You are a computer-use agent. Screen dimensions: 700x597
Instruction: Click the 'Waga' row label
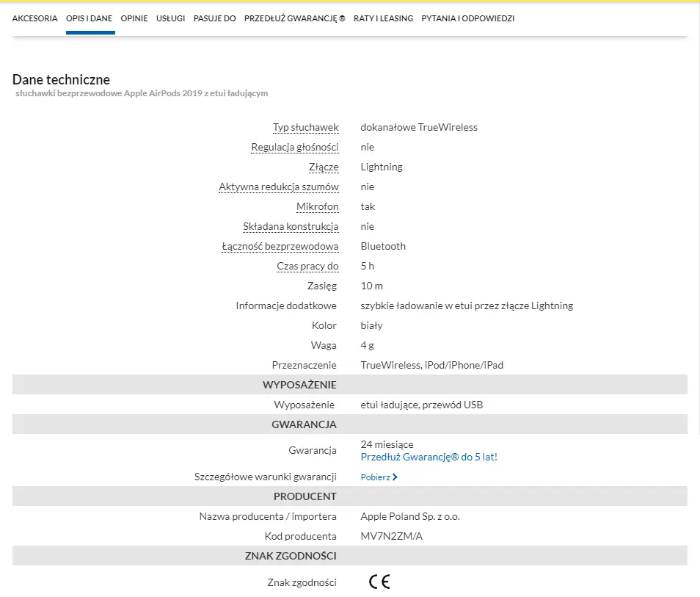point(324,345)
